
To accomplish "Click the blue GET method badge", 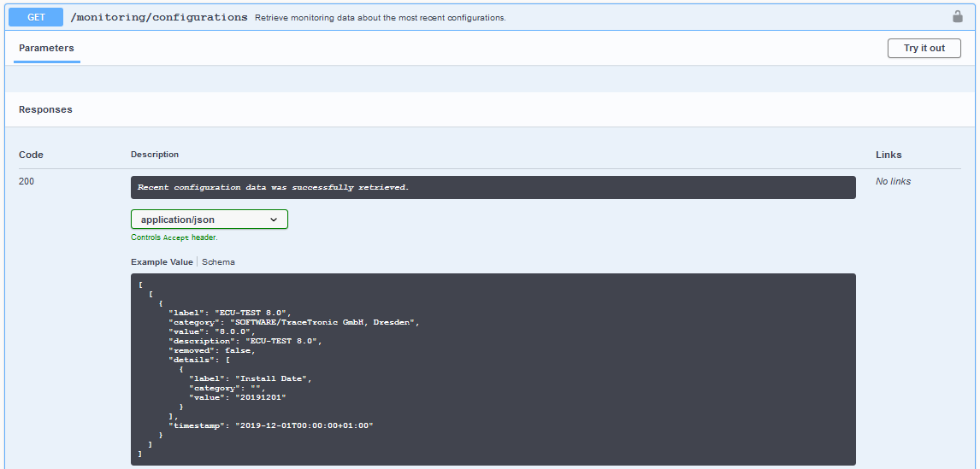I will pos(36,17).
